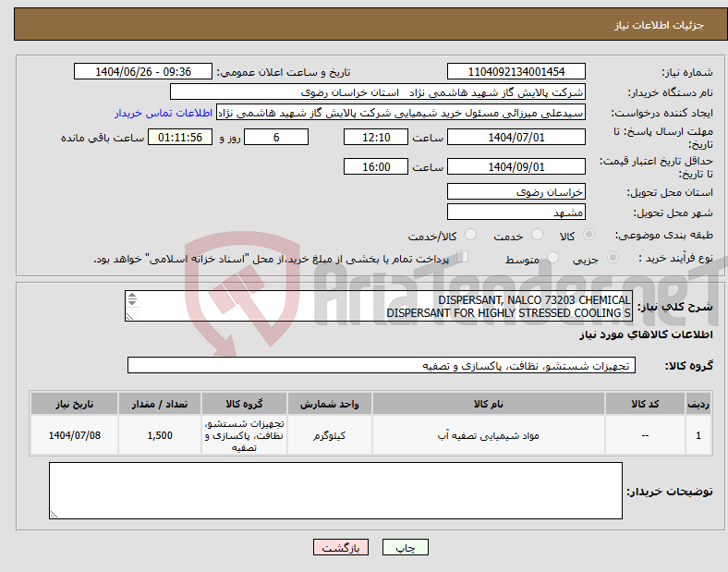Screen dimensions: 728x572
Task: Click the طبقه بندی موضوعی label
Action: (x=664, y=236)
